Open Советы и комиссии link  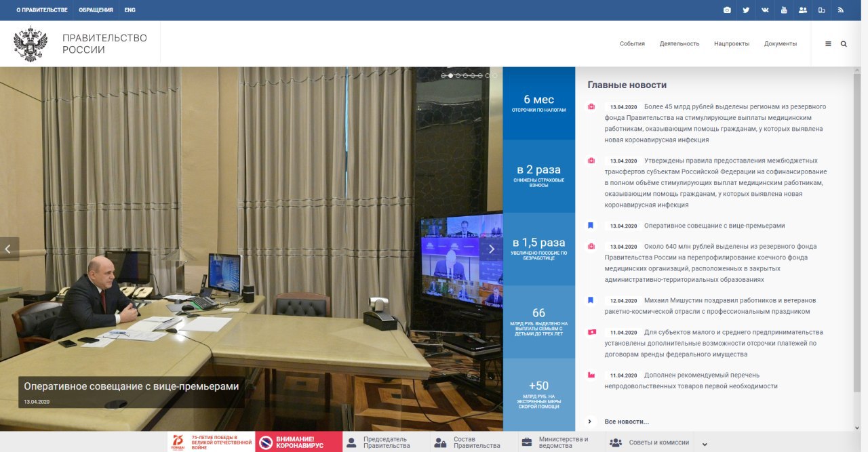[659, 443]
